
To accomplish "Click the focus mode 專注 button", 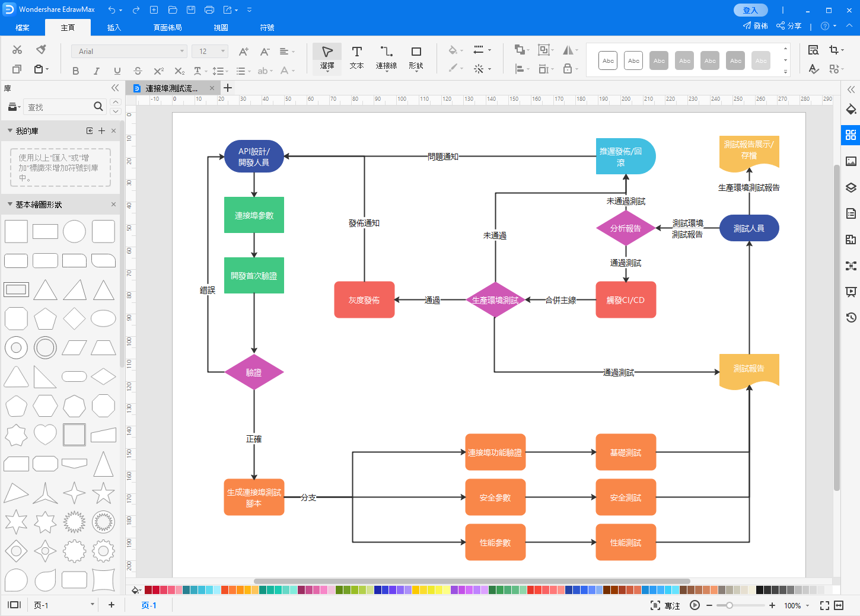I will pos(665,605).
